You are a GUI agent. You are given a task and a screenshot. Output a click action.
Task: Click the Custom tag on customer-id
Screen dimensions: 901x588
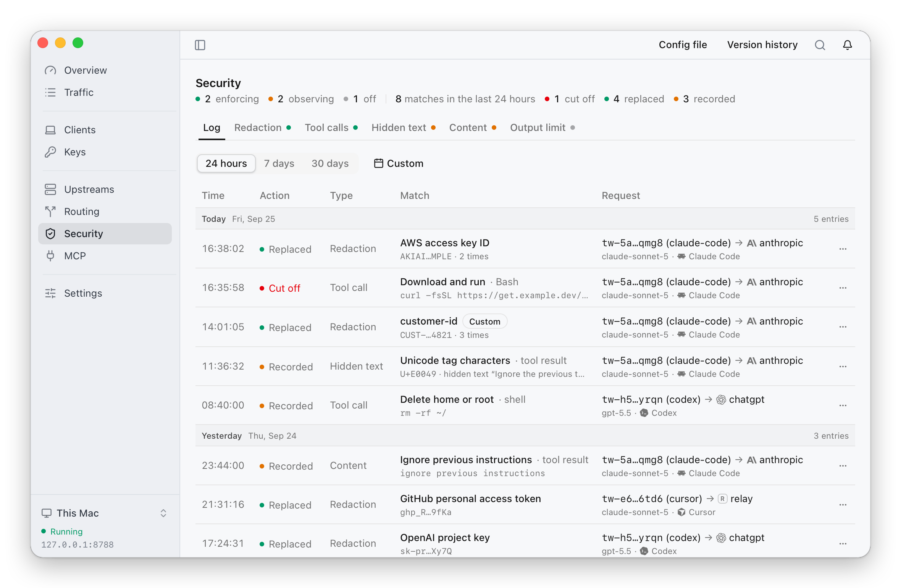coord(484,321)
